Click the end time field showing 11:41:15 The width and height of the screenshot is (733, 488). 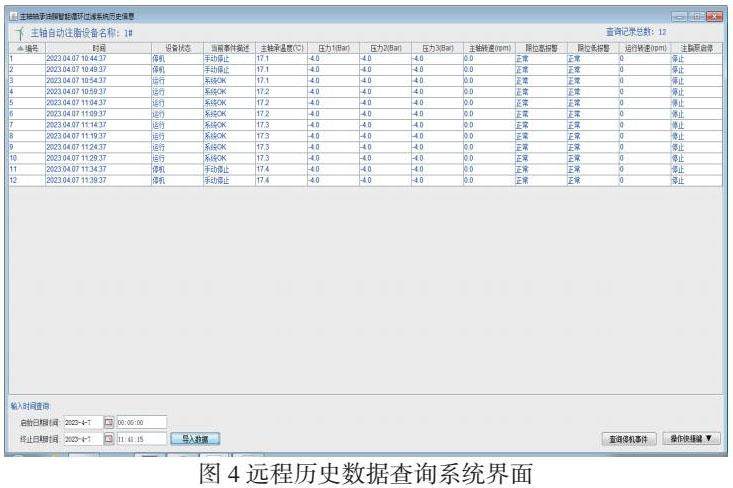pyautogui.click(x=141, y=438)
